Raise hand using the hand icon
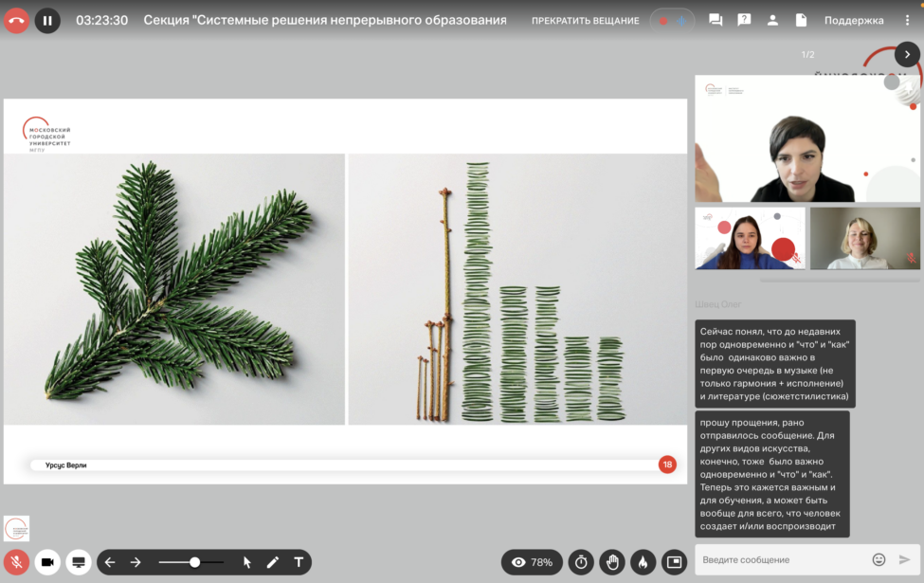This screenshot has height=583, width=924. click(612, 562)
